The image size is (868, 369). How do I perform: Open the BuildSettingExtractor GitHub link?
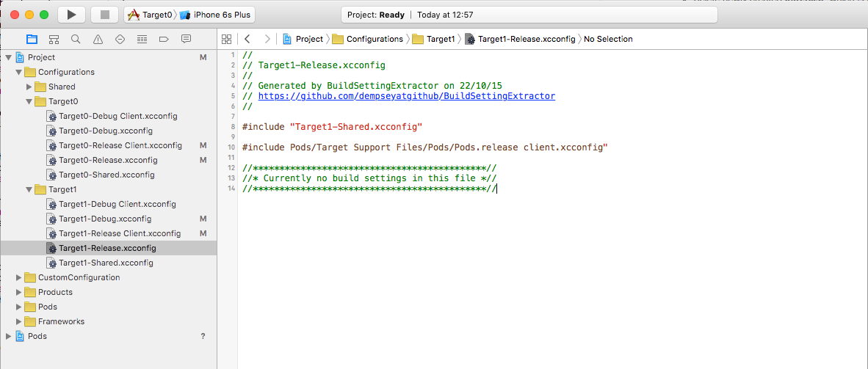406,96
